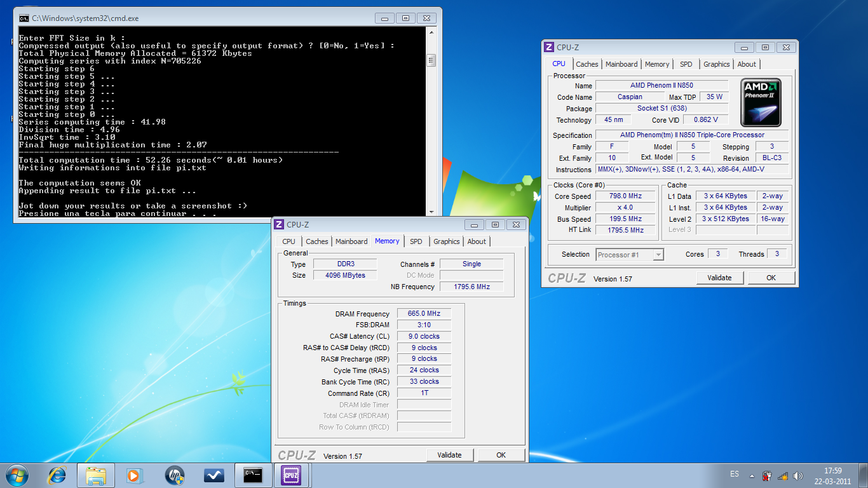The height and width of the screenshot is (488, 868).
Task: Click the cmd window scrollbar up arrow
Action: click(x=431, y=32)
